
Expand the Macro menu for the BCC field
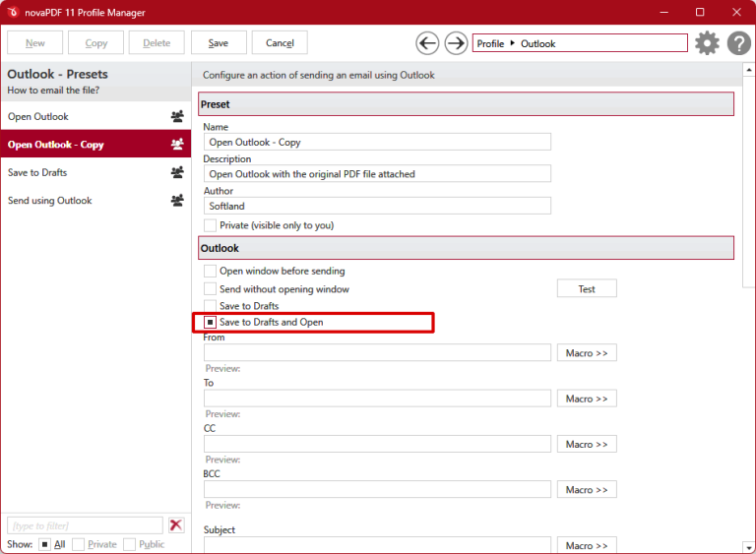pos(587,490)
